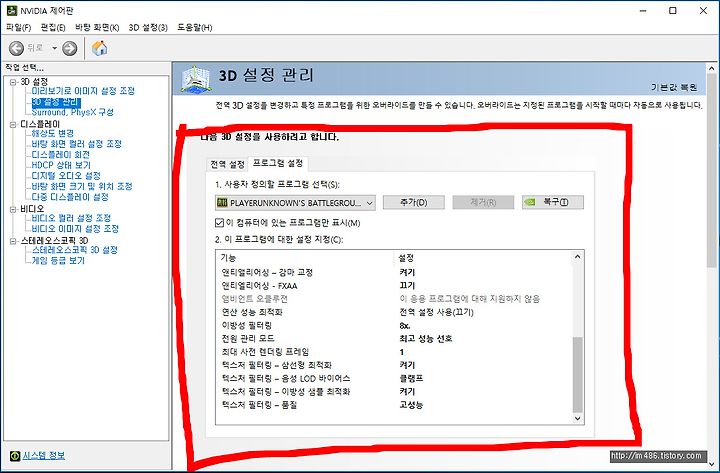Screen dimensions: 720x473
Task: Select 다중 디스플레이 설정 tree item
Action: 70,197
